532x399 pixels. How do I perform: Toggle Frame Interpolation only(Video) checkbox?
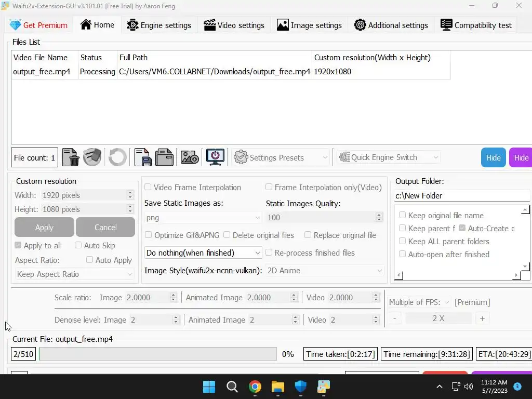pos(269,187)
